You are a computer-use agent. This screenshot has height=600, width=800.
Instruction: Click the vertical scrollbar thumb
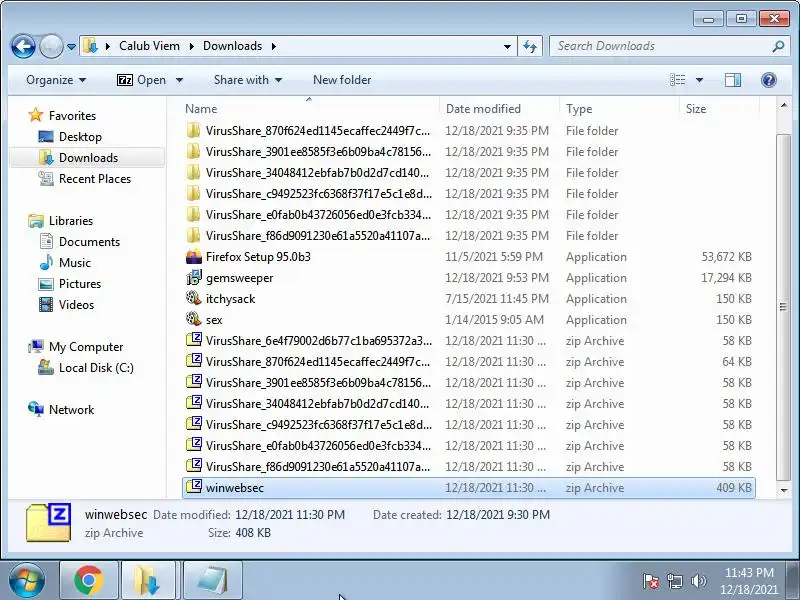pos(783,307)
